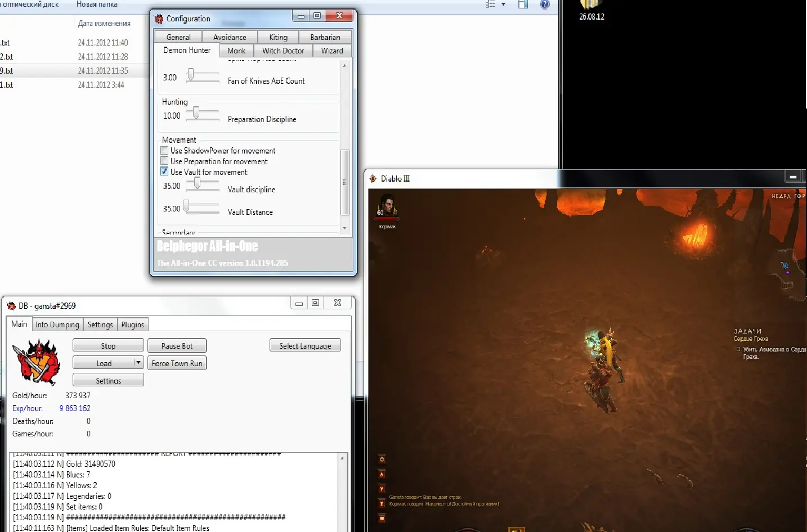Select the file row dated 24.11.2012 3:44

pos(73,85)
